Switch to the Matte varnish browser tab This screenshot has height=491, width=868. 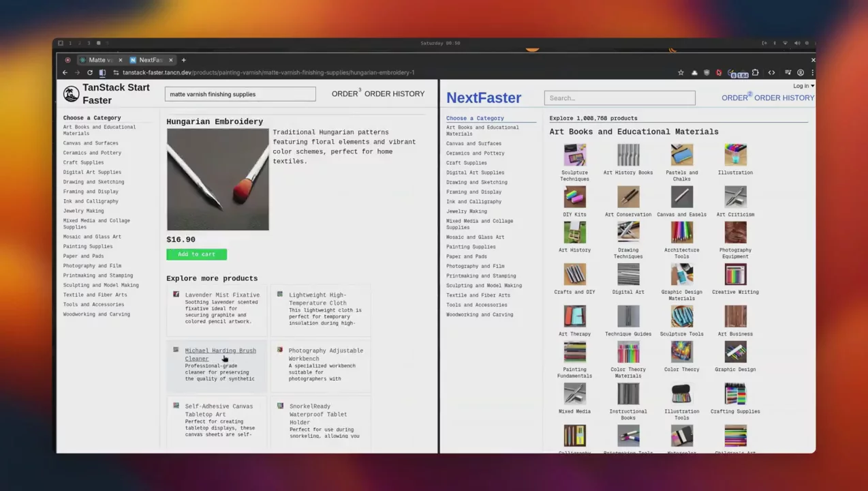coord(100,60)
